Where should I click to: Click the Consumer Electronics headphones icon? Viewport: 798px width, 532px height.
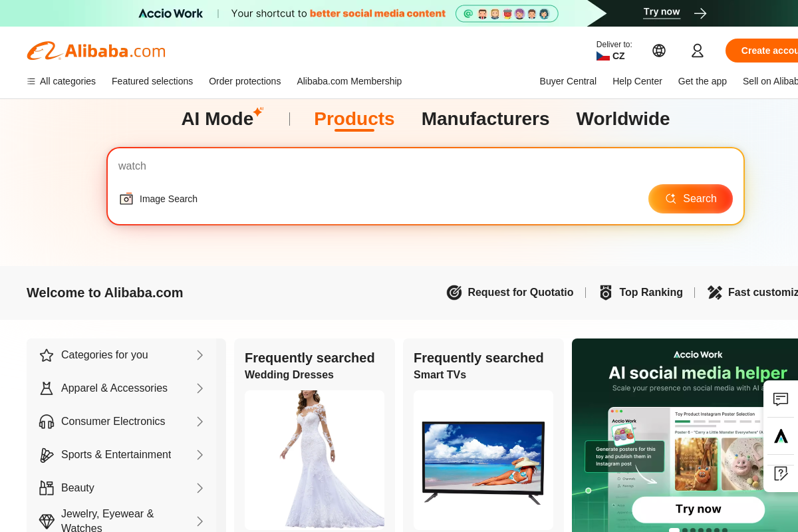(x=47, y=422)
